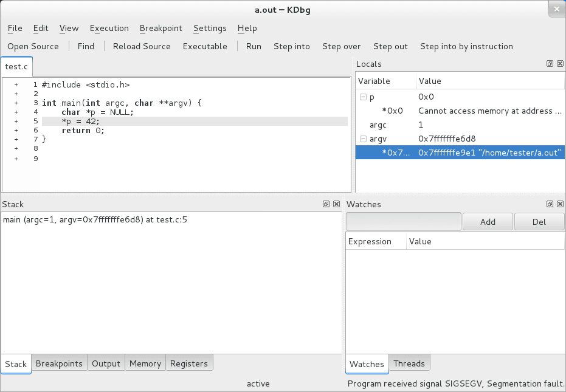Expand line 4 plus marker in source

[x=16, y=112]
